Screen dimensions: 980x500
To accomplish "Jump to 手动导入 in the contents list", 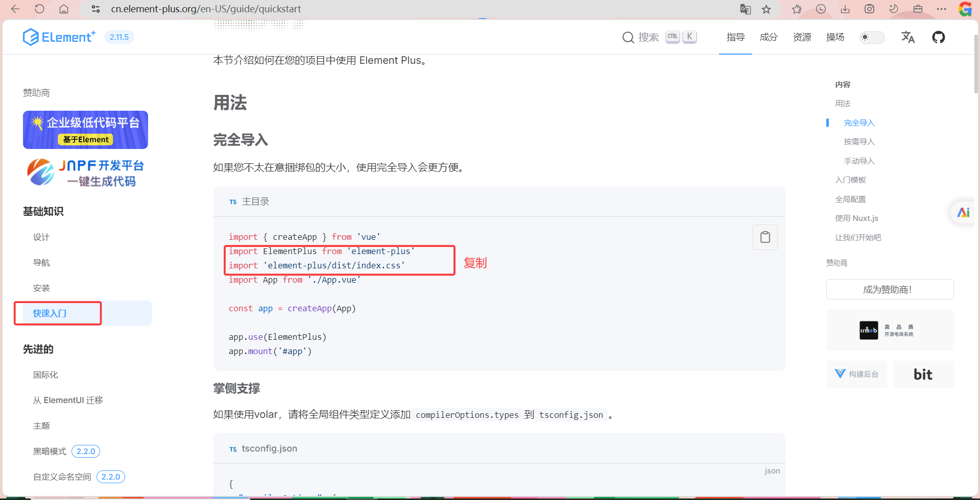I will tap(859, 161).
